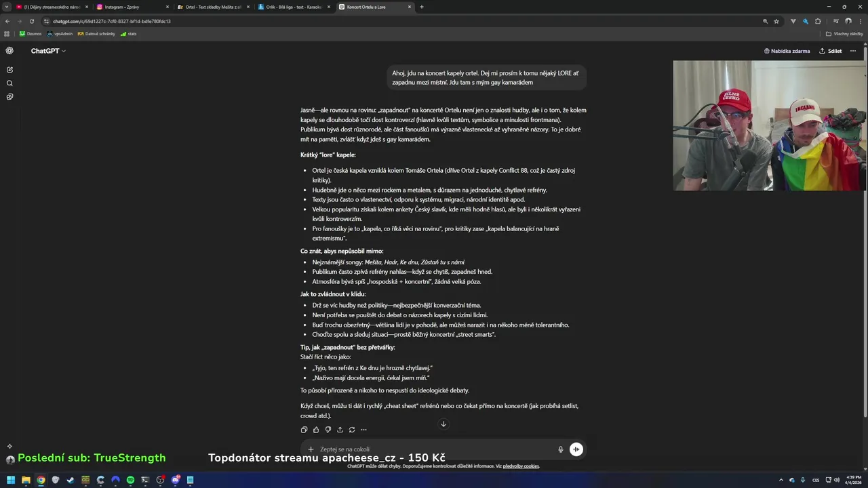The image size is (868, 488).
Task: Open the library icon in sidebar
Action: [9, 97]
